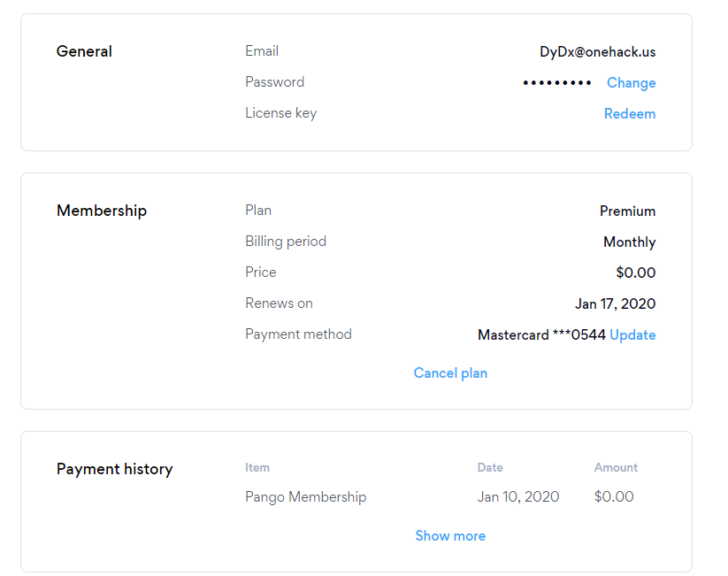Redeem a license key
The height and width of the screenshot is (576, 728).
coord(629,113)
